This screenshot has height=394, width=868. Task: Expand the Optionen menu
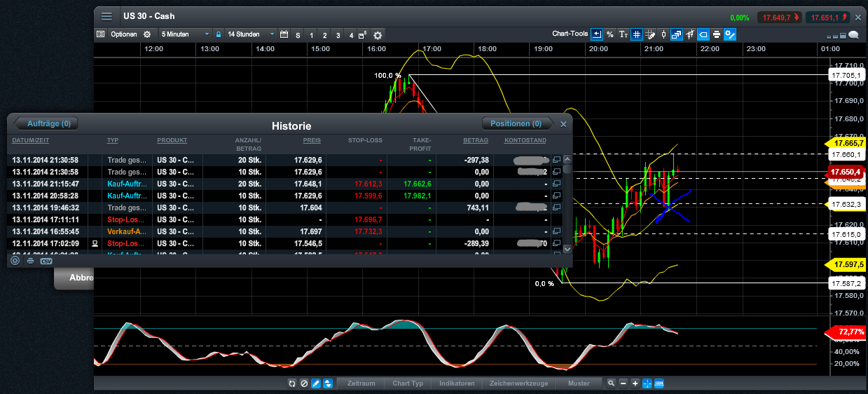(x=123, y=34)
